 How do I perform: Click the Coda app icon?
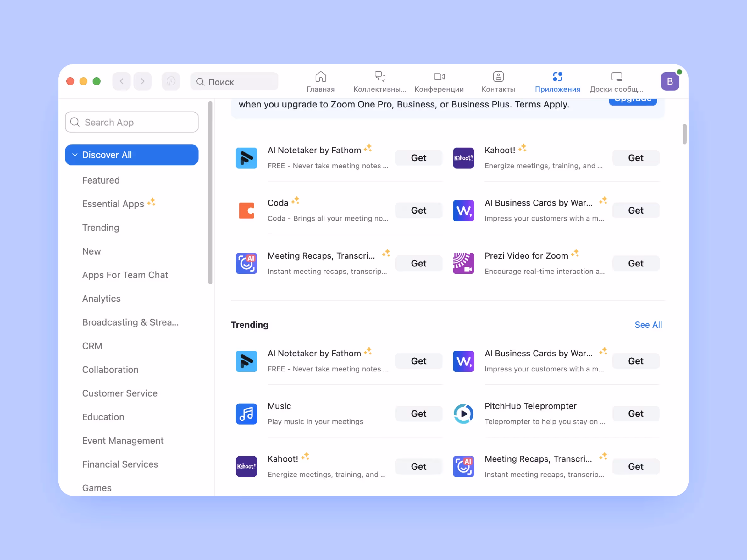coord(246,211)
